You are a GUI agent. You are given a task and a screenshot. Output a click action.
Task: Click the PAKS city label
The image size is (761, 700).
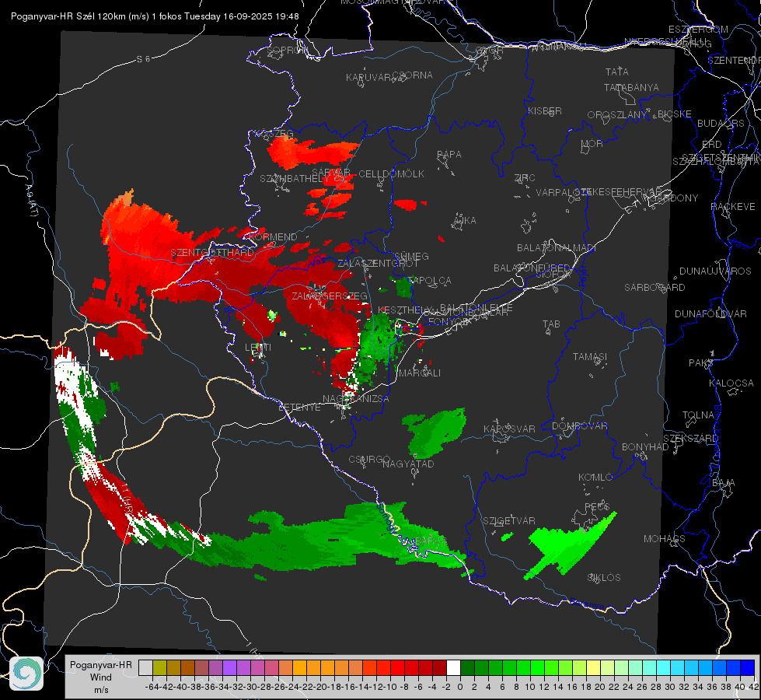(x=701, y=363)
